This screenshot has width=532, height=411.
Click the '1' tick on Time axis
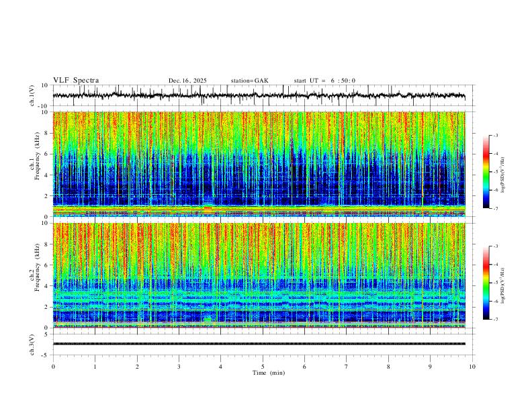click(95, 367)
